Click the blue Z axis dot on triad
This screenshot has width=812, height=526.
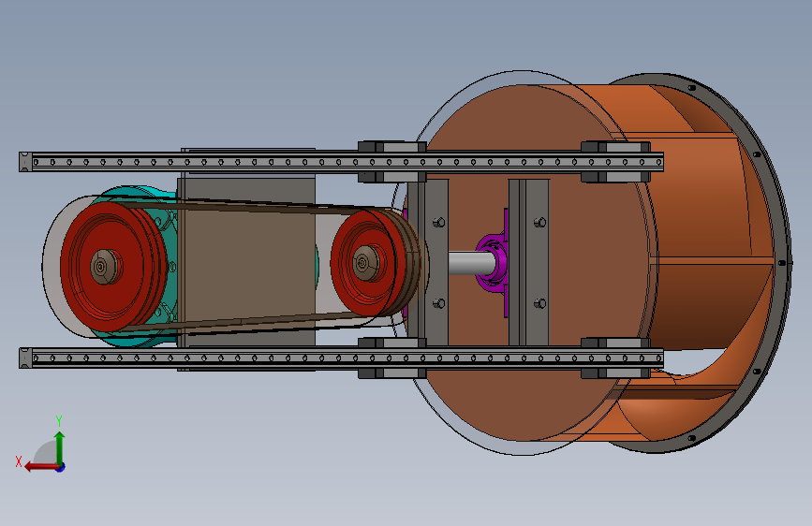tap(61, 467)
